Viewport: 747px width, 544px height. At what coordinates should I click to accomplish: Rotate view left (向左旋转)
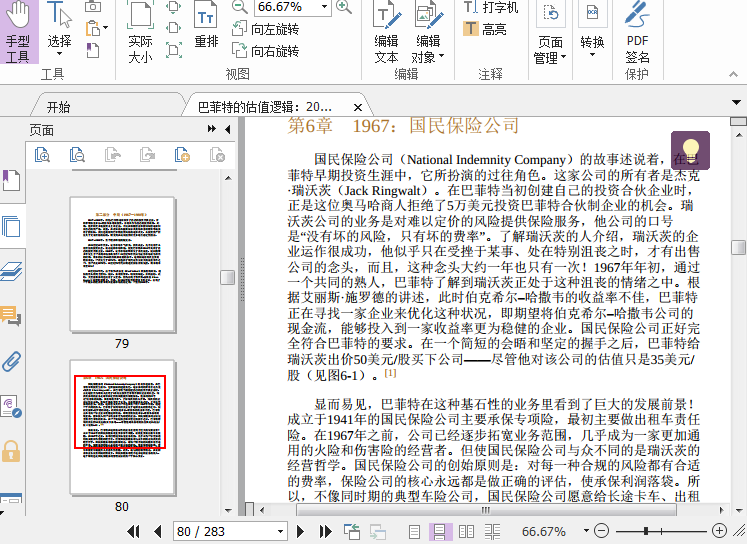[266, 29]
